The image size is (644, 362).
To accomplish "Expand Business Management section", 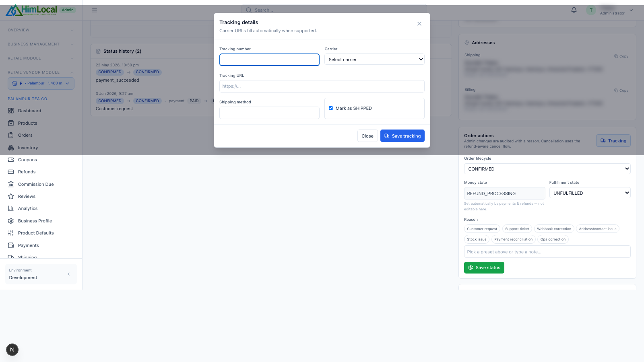I will coord(41,44).
